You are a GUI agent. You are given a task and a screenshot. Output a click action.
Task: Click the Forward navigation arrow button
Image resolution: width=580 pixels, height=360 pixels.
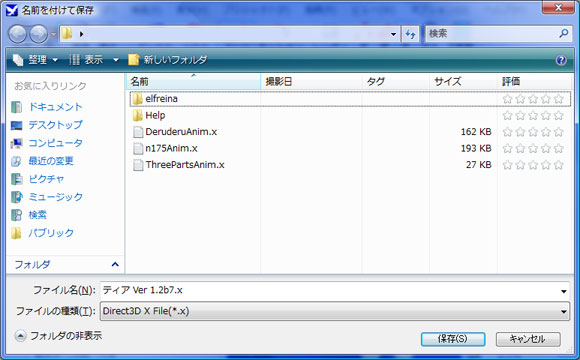pyautogui.click(x=38, y=34)
